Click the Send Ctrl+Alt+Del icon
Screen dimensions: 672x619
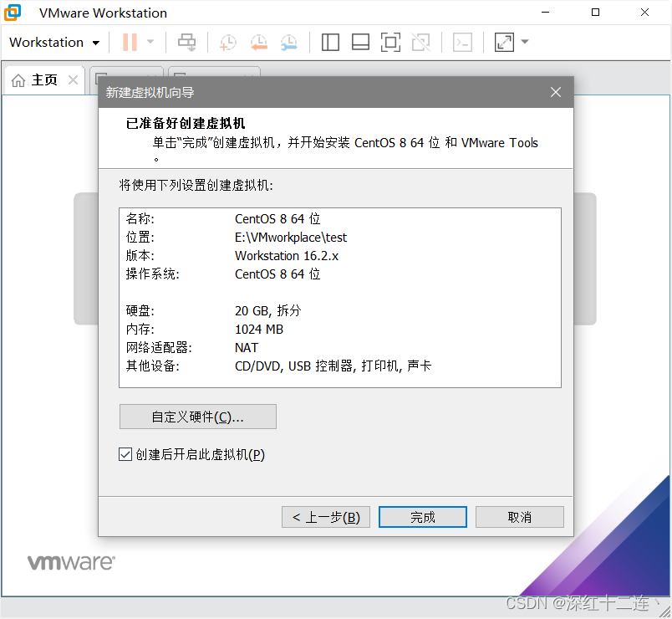186,42
